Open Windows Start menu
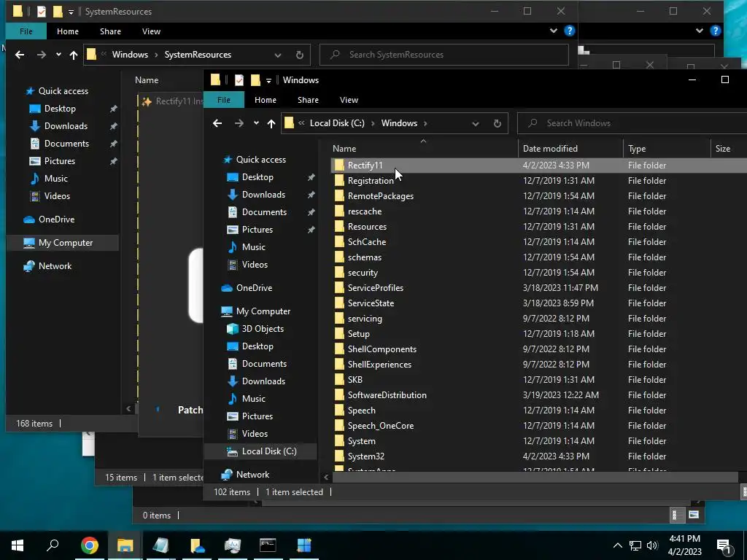 point(18,545)
